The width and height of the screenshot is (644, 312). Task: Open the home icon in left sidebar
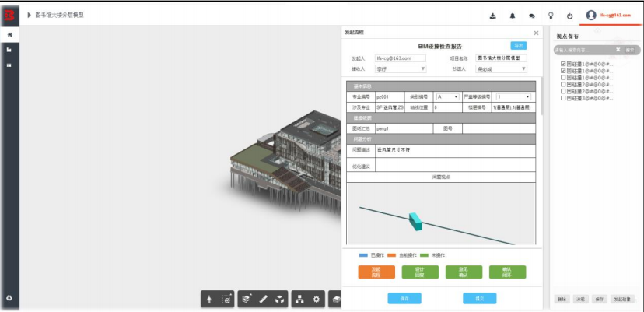coord(9,35)
